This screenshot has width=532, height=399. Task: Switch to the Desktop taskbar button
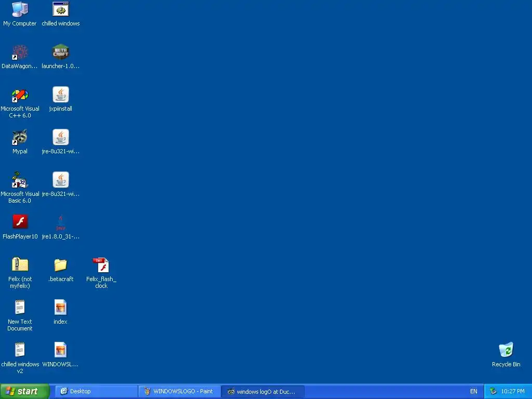[x=96, y=391]
